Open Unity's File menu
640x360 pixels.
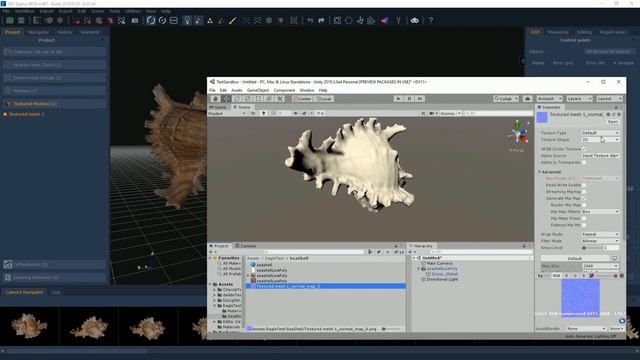coord(212,90)
